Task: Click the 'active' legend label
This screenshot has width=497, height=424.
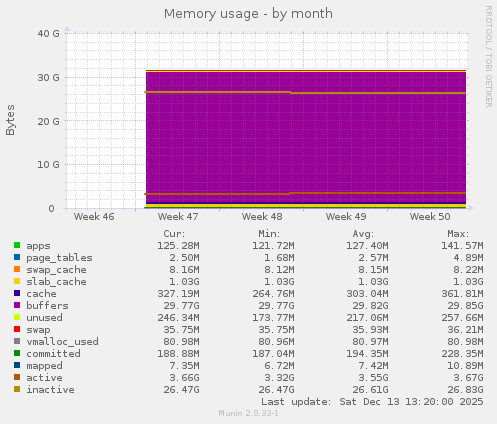Action: [x=44, y=378]
